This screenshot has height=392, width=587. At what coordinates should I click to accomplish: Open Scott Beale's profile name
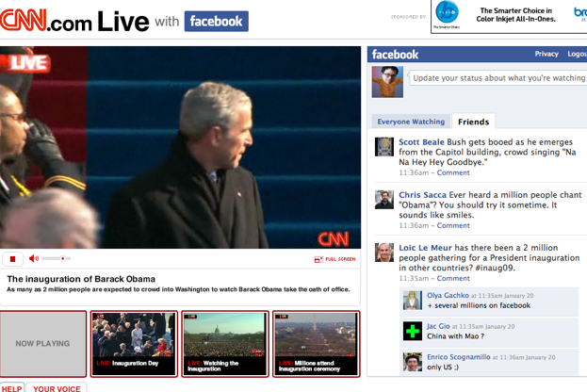click(x=421, y=142)
